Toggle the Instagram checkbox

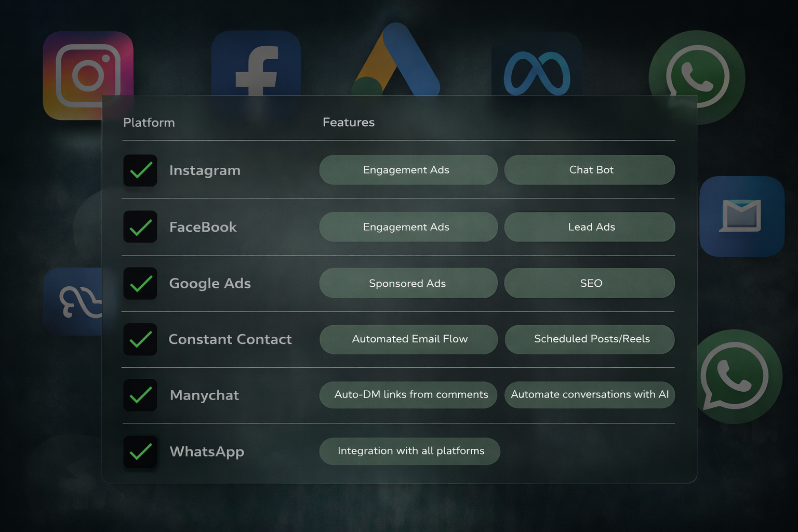(140, 170)
